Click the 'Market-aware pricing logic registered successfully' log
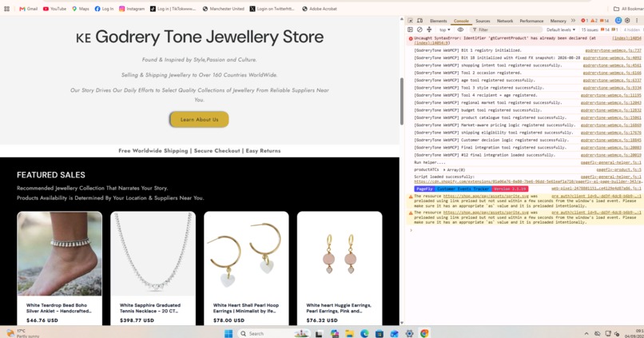644x338 pixels. (x=495, y=125)
